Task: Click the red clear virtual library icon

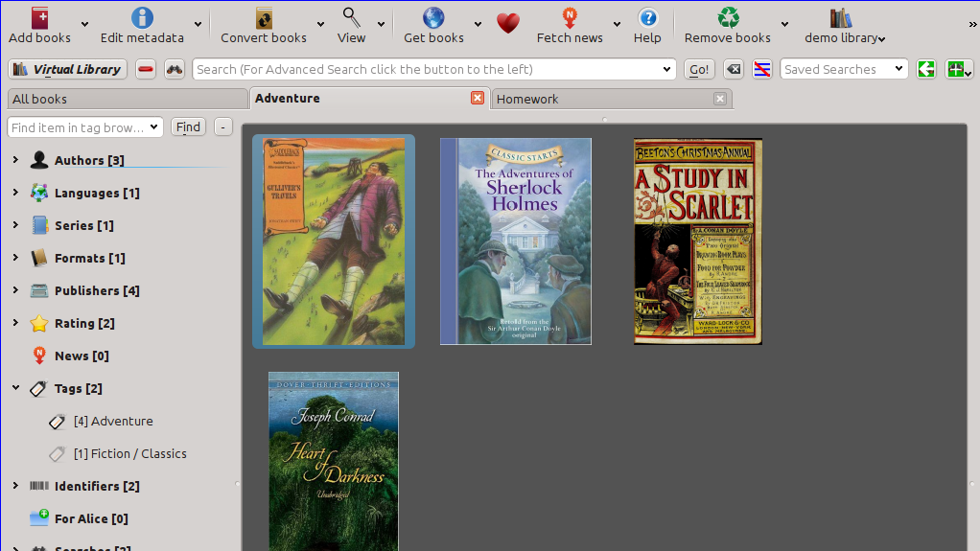Action: pos(146,69)
